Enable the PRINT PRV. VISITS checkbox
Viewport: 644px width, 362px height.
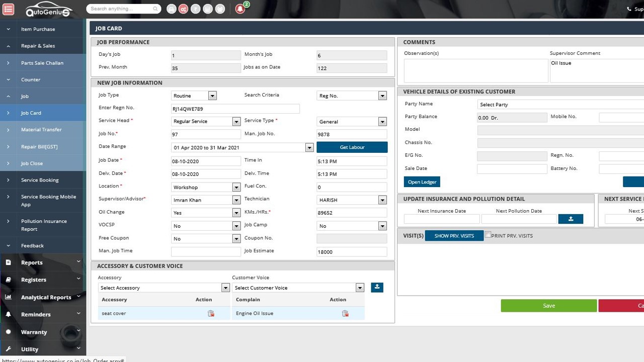pos(488,234)
